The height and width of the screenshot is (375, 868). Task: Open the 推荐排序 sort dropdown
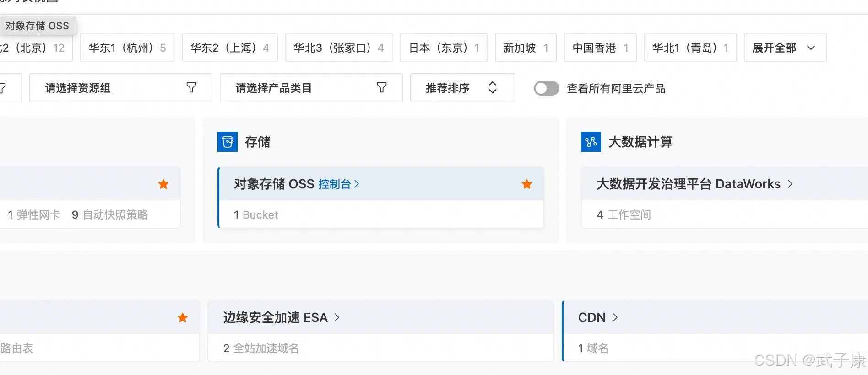pos(462,88)
